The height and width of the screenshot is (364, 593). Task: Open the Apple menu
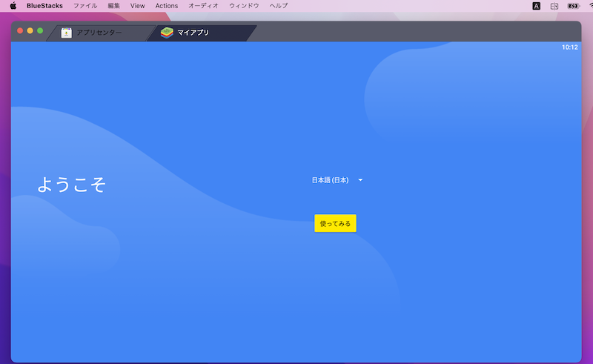click(x=13, y=6)
